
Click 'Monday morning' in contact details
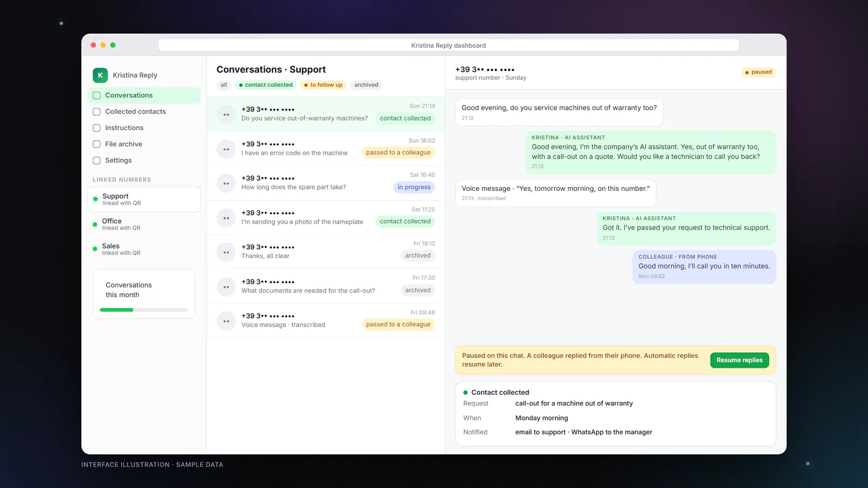click(x=541, y=418)
